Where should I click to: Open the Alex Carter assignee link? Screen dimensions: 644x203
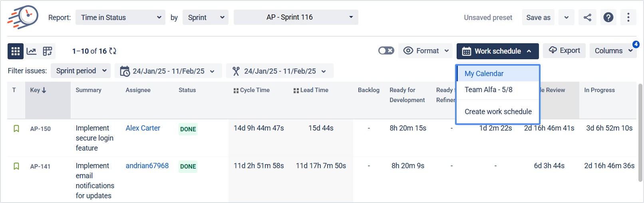(143, 128)
